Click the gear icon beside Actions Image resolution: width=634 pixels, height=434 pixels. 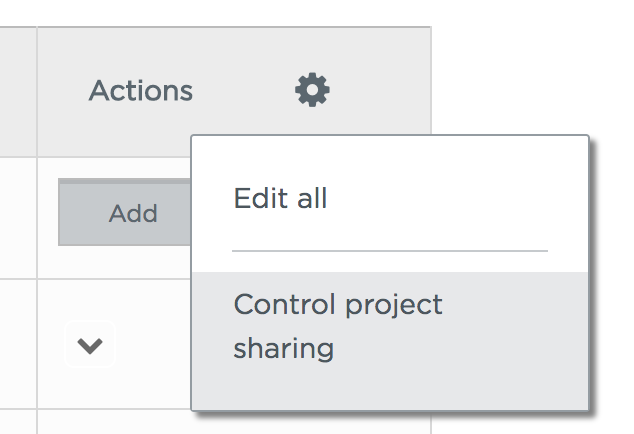point(312,90)
